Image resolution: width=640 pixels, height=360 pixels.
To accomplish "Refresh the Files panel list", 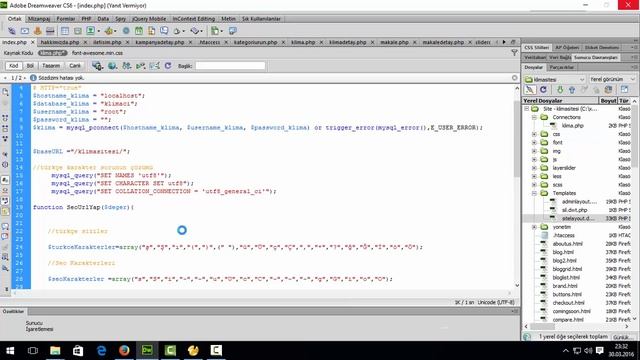I will click(x=543, y=89).
